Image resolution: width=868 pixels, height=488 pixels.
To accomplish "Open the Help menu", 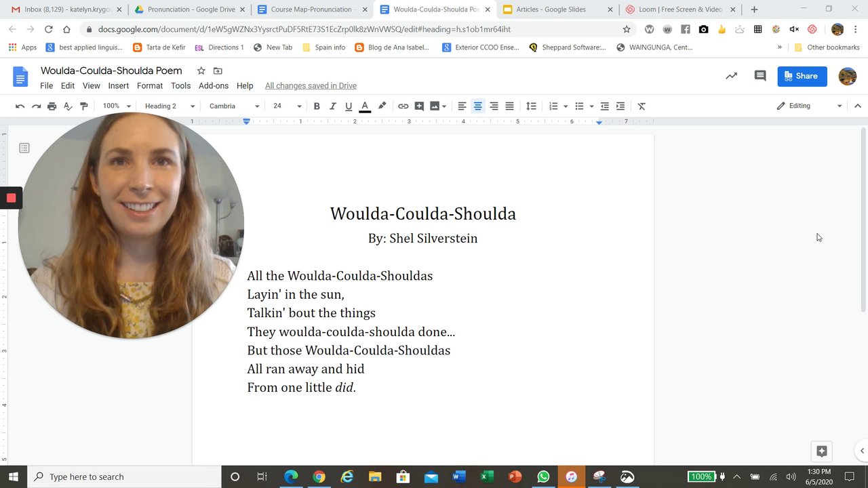I will [x=245, y=85].
